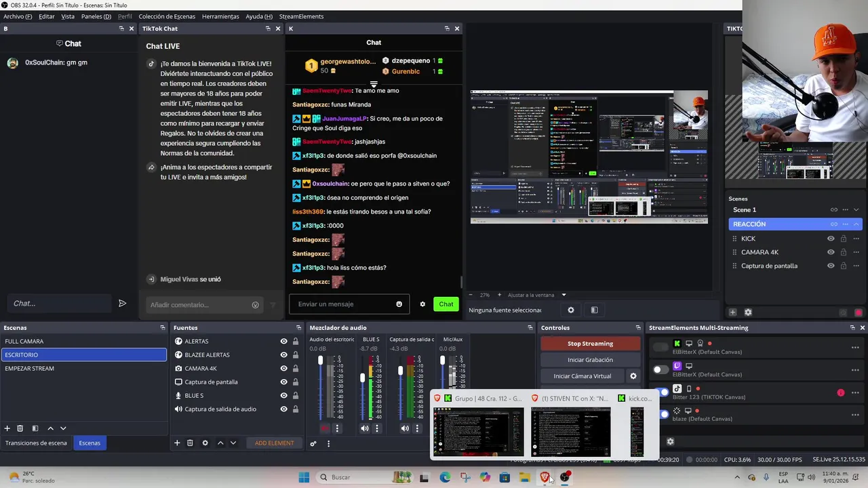Move scene down arrow in Escenas toolbar
The width and height of the screenshot is (868, 488).
pos(63,428)
